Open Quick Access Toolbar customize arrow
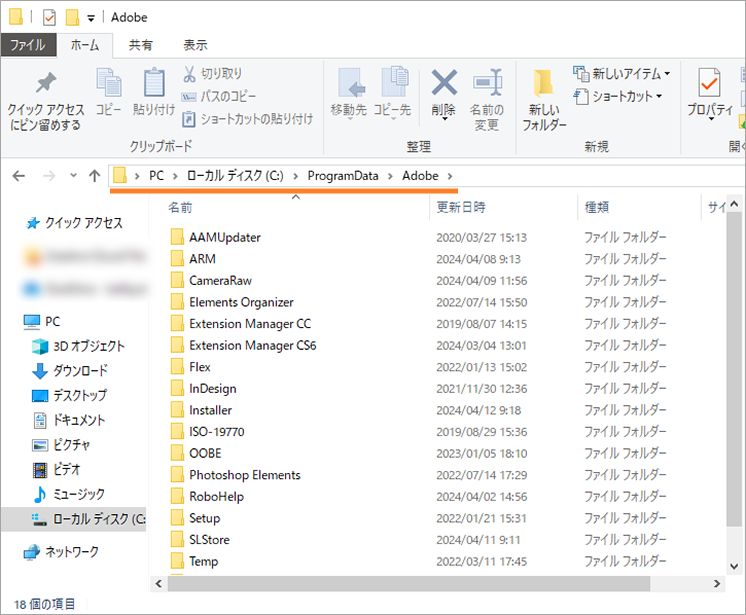Image resolution: width=746 pixels, height=615 pixels. pos(90,18)
